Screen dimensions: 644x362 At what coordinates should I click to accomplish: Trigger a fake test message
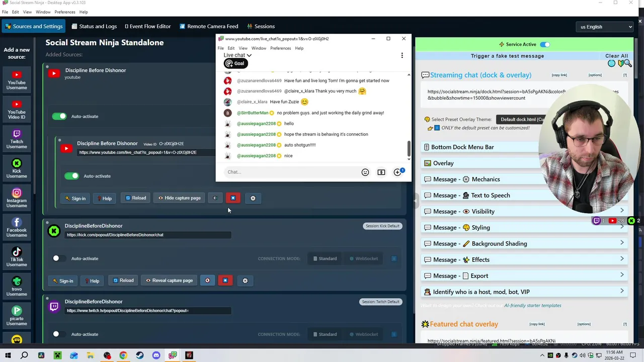[x=507, y=56]
